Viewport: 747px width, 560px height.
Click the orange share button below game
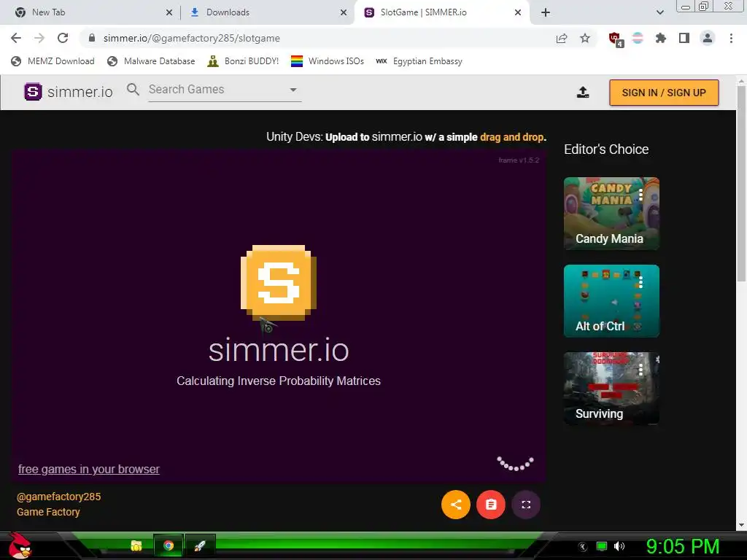point(456,505)
